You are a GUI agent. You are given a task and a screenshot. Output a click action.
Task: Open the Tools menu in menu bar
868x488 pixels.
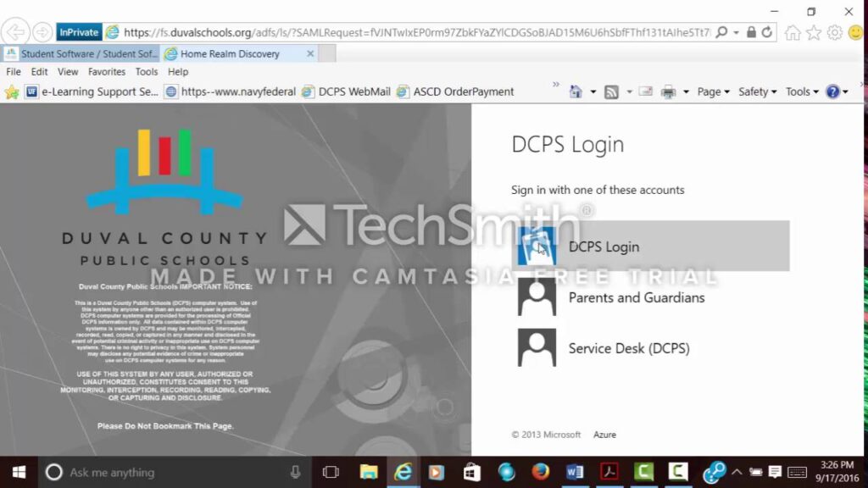coord(146,71)
